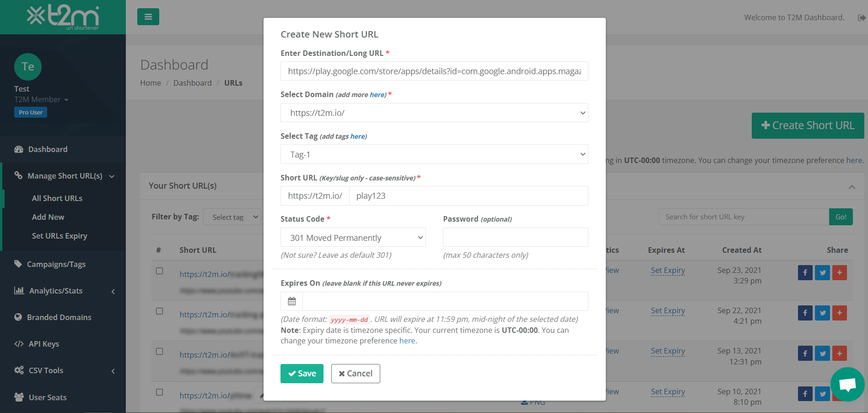Viewport: 868px width, 413px height.
Task: Select checkbox for Sep 10 URL row
Action: tap(159, 392)
